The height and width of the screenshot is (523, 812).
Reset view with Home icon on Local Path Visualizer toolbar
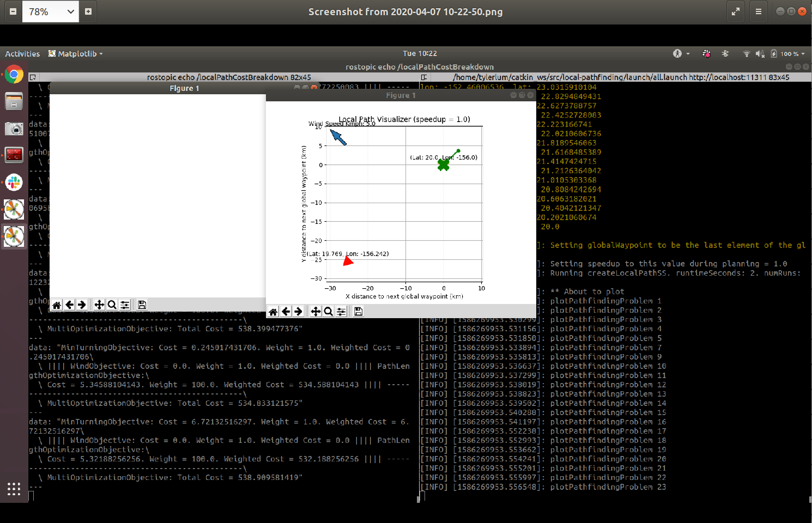[273, 311]
